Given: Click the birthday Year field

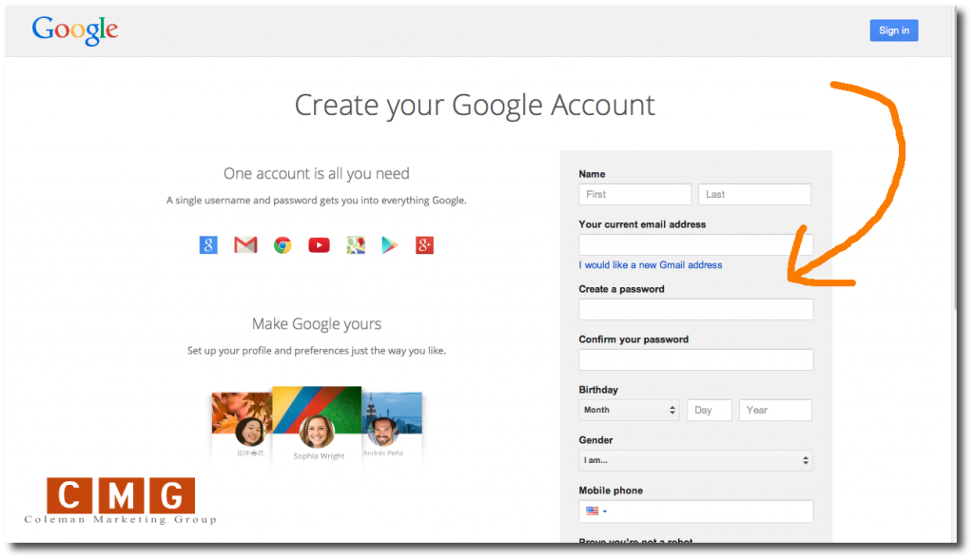Looking at the screenshot, I should [775, 410].
